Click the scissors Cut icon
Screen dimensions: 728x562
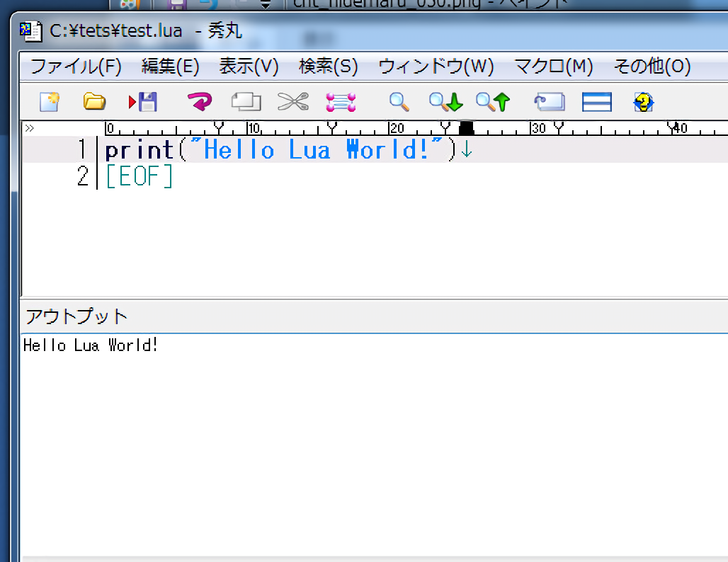point(292,102)
